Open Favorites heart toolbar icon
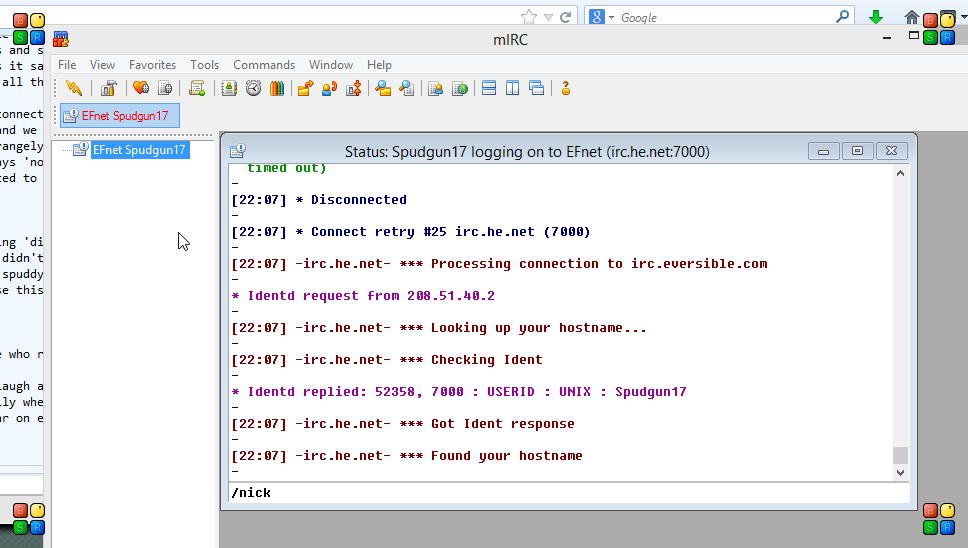Viewport: 968px width, 548px height. (x=141, y=88)
